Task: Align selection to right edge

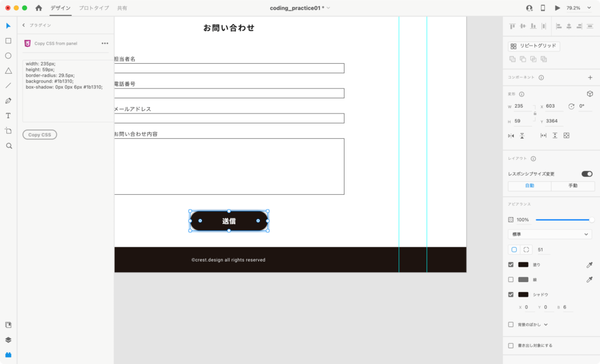Action: [579, 26]
